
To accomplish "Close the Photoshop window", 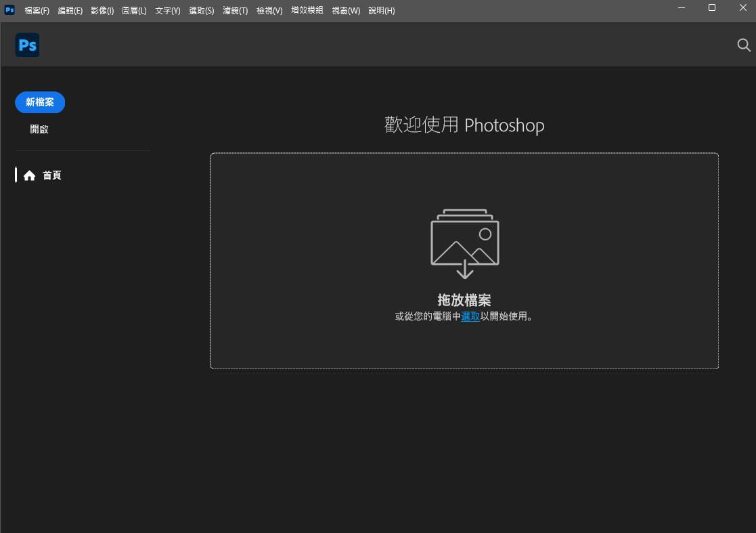I will coord(742,7).
